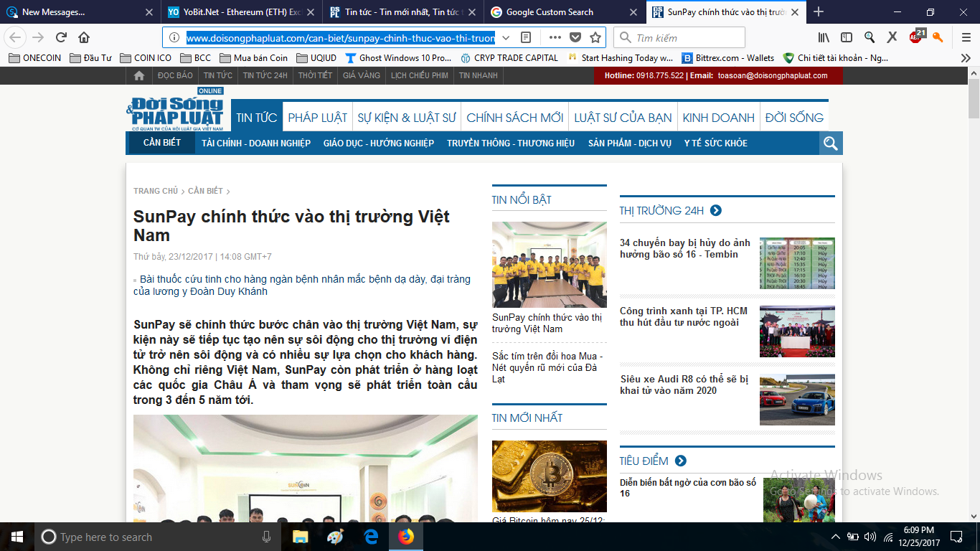
Task: Open Paint from the taskbar
Action: (335, 537)
